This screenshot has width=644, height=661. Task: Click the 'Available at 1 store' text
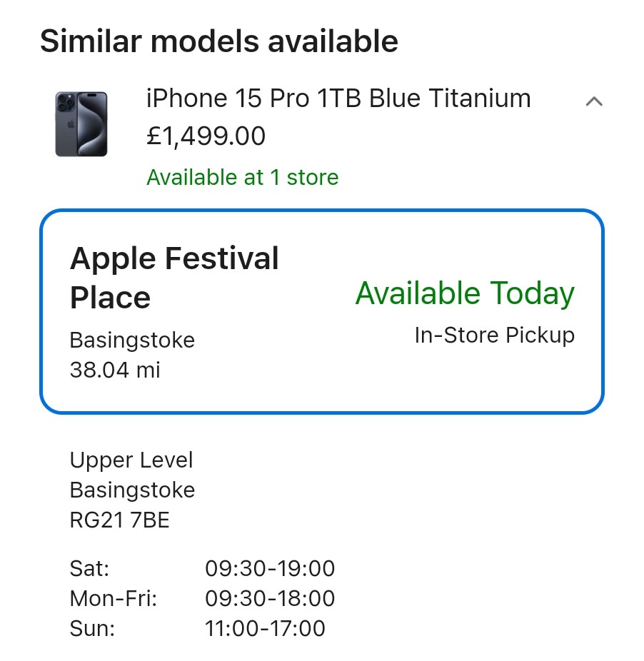243,177
